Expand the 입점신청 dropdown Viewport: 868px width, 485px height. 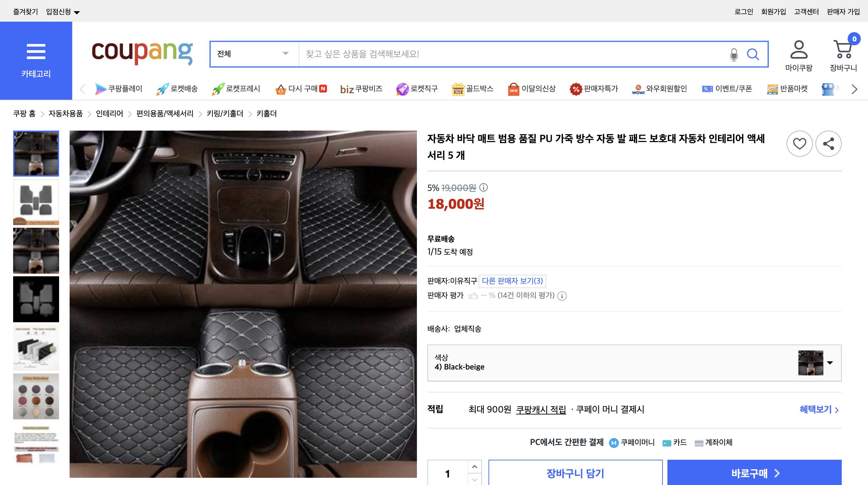(62, 11)
